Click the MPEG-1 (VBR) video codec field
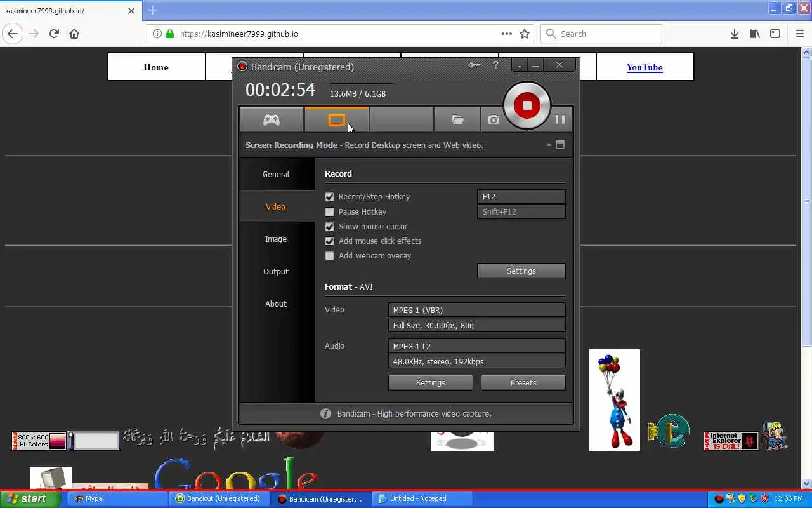 476,310
